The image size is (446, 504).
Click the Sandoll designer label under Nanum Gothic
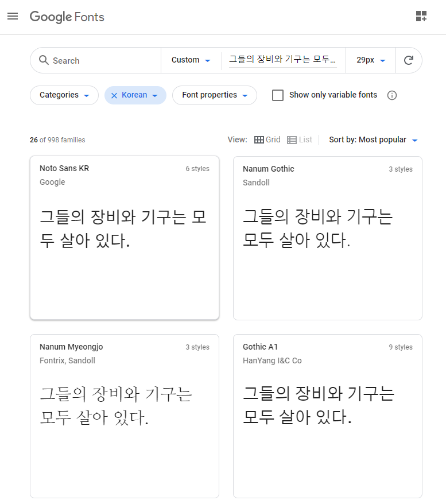point(256,183)
